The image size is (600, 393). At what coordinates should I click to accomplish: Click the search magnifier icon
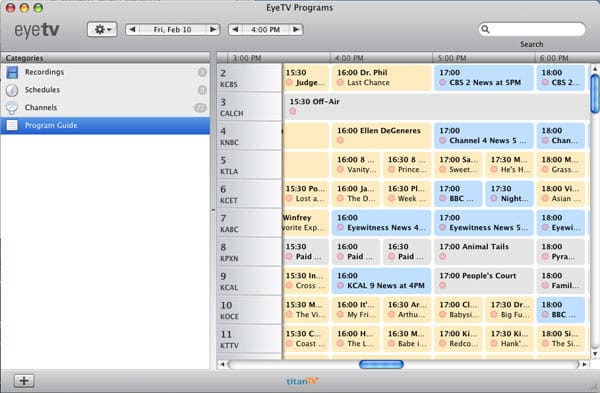[x=485, y=29]
